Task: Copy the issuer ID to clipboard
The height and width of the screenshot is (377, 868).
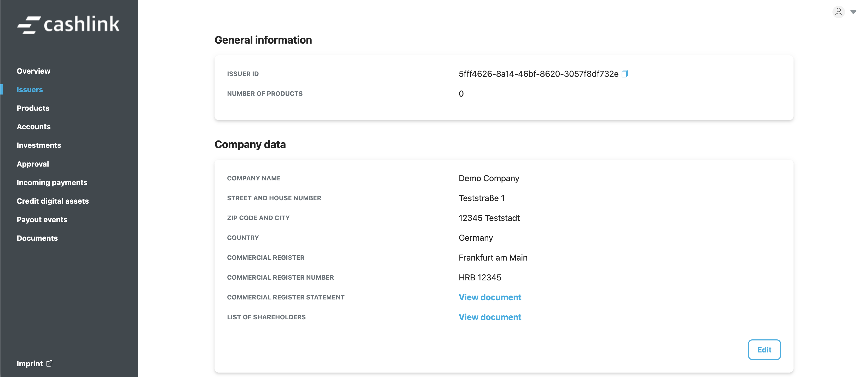Action: tap(624, 74)
